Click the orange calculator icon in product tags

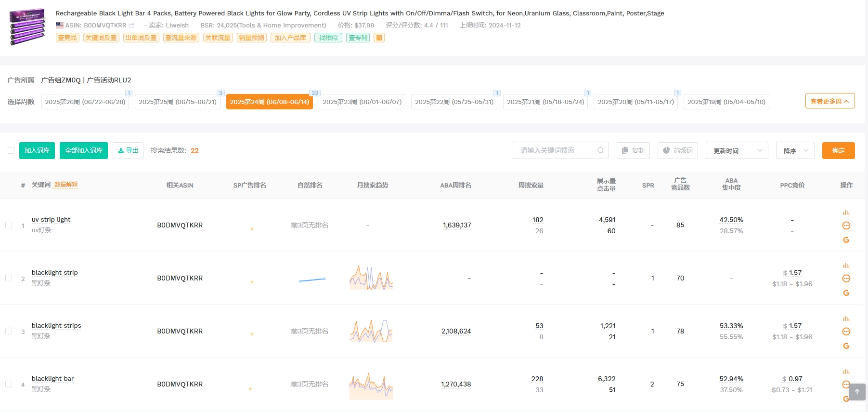coord(379,38)
